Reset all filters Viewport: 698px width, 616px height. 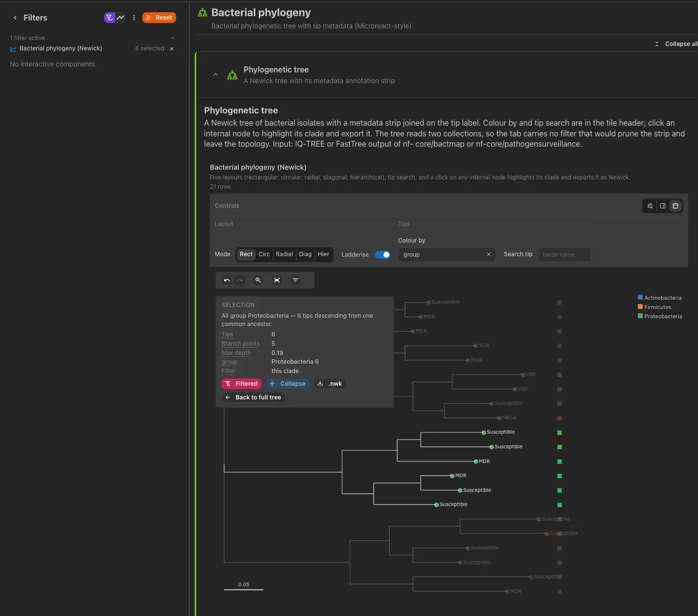pos(159,18)
